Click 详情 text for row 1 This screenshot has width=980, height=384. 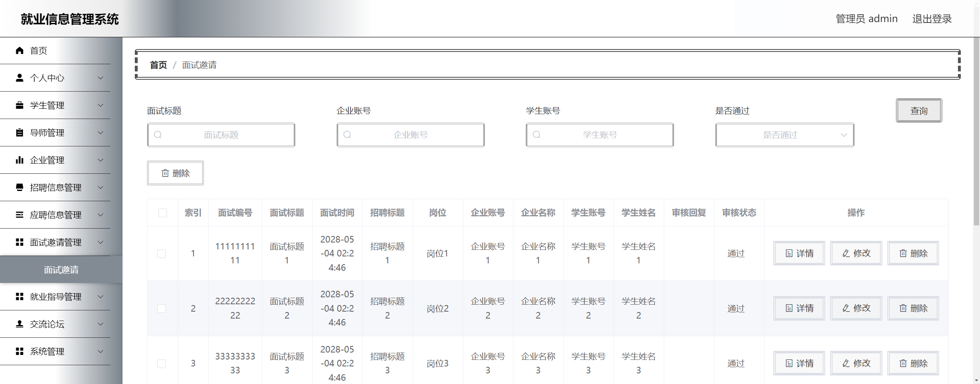(x=805, y=254)
